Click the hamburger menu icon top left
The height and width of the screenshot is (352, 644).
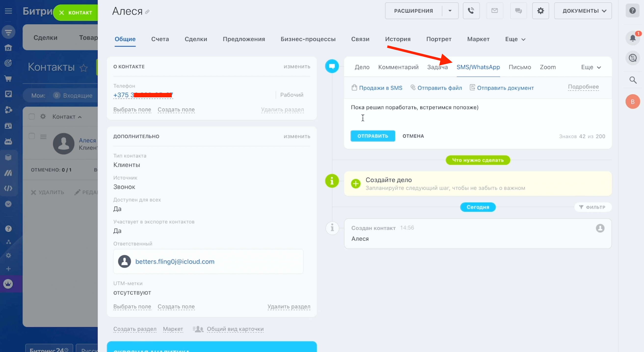(8, 11)
